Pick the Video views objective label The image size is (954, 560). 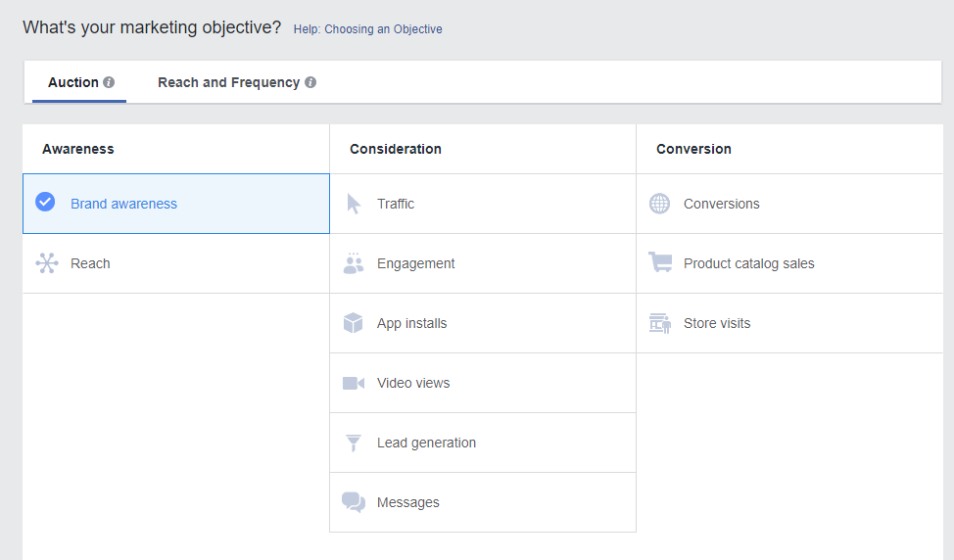413,383
